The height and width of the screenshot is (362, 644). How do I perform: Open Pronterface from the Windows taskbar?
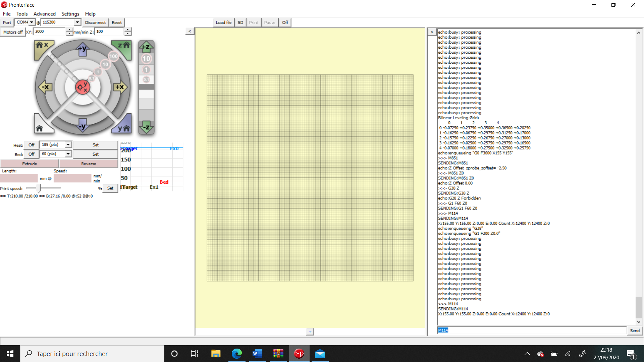pyautogui.click(x=299, y=354)
